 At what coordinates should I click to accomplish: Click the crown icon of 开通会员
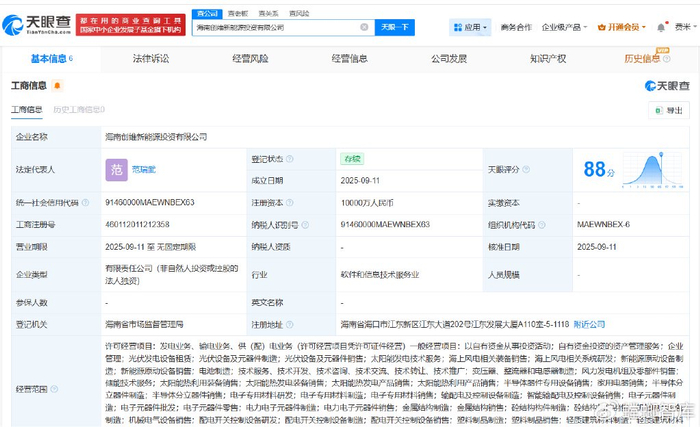coord(601,27)
